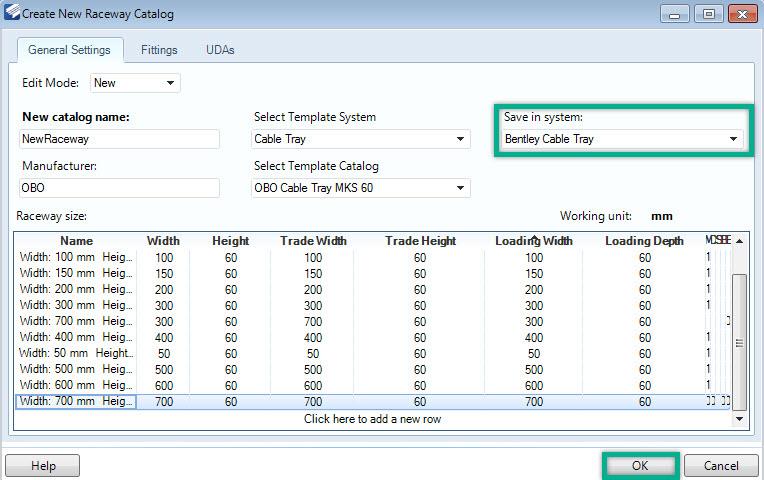Click the Loading Width cell showing 600
The height and width of the screenshot is (480, 764).
point(534,386)
